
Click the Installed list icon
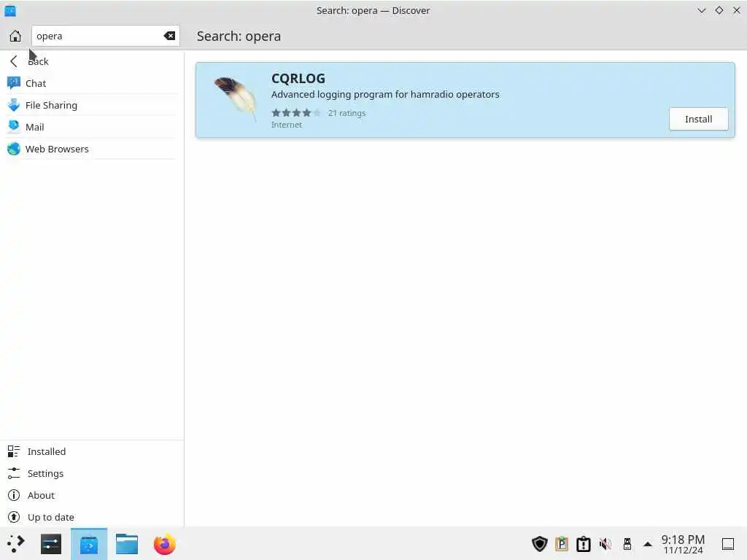tap(14, 451)
